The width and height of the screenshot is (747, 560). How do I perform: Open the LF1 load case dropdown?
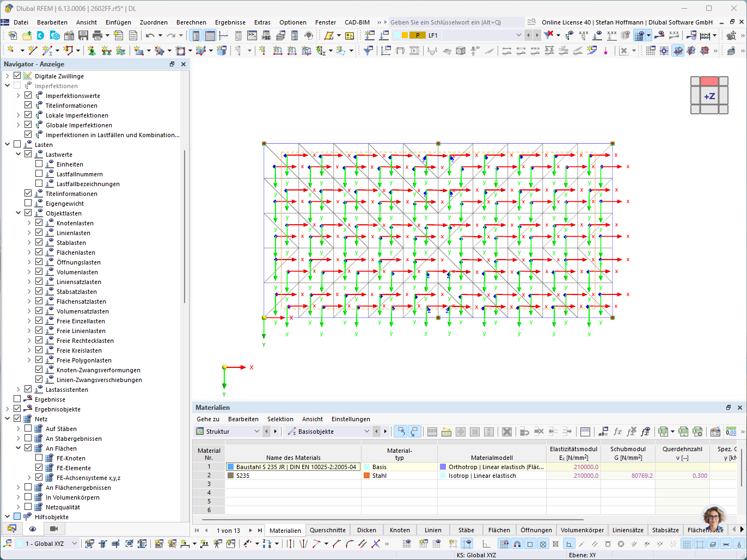(x=518, y=35)
